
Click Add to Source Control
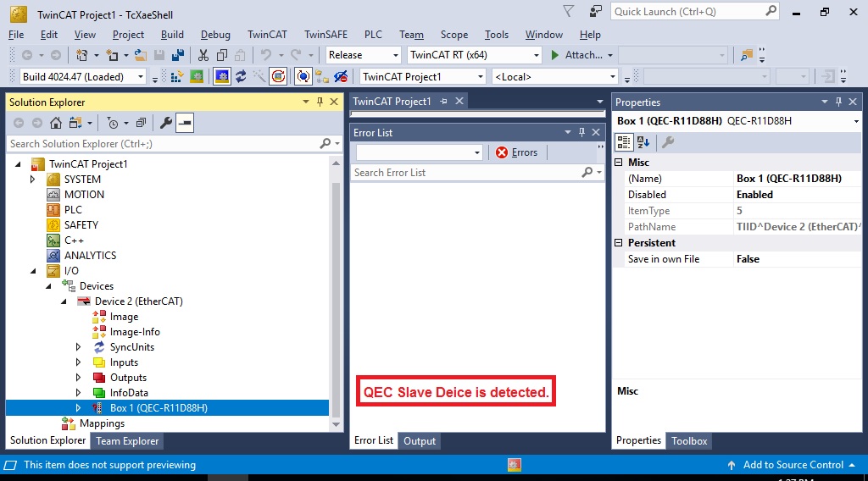click(x=793, y=465)
